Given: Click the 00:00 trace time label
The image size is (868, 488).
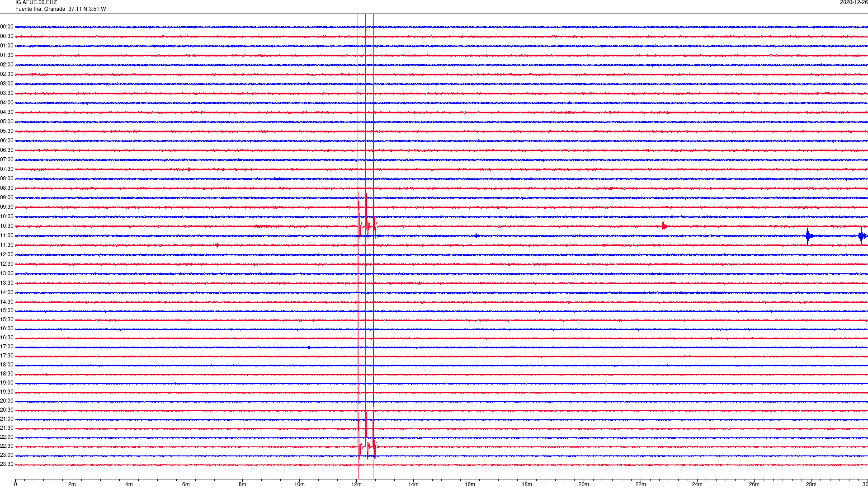Looking at the screenshot, I should [x=7, y=27].
